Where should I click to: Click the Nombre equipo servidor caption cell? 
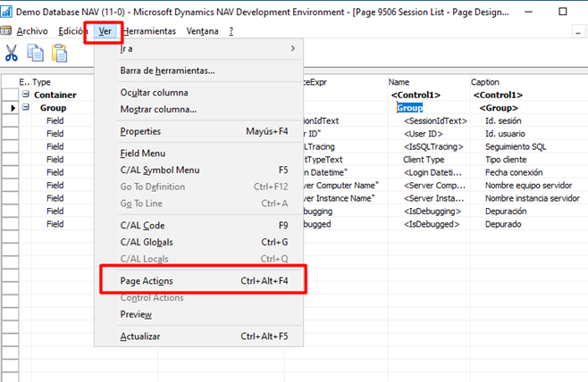[x=529, y=186]
